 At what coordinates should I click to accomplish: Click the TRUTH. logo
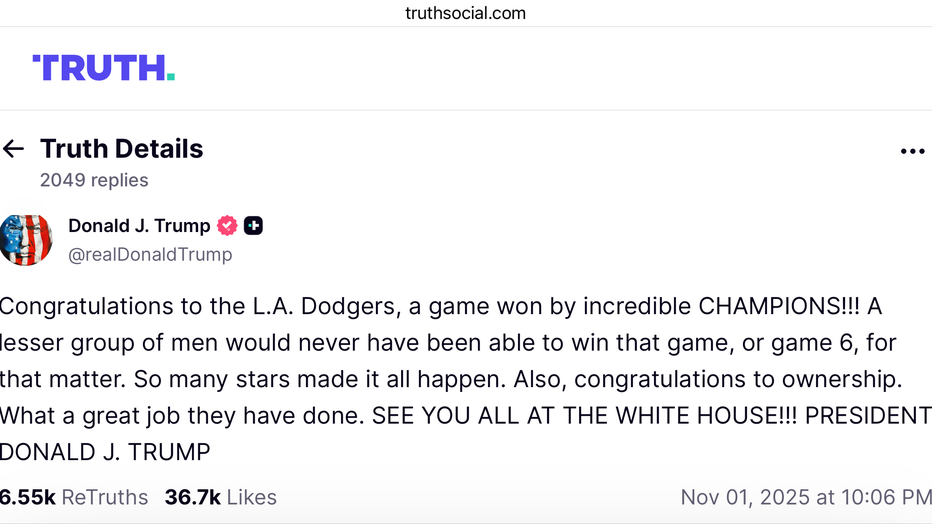coord(104,68)
